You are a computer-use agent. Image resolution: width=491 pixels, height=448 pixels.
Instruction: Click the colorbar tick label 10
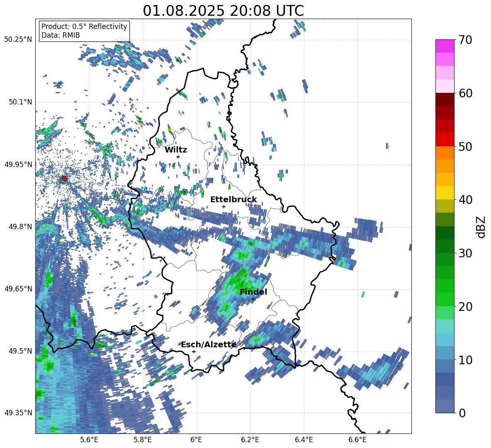point(465,360)
